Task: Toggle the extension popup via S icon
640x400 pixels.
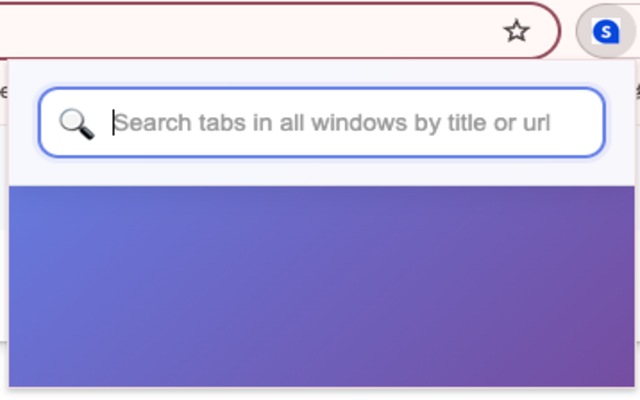Action: pos(605,32)
